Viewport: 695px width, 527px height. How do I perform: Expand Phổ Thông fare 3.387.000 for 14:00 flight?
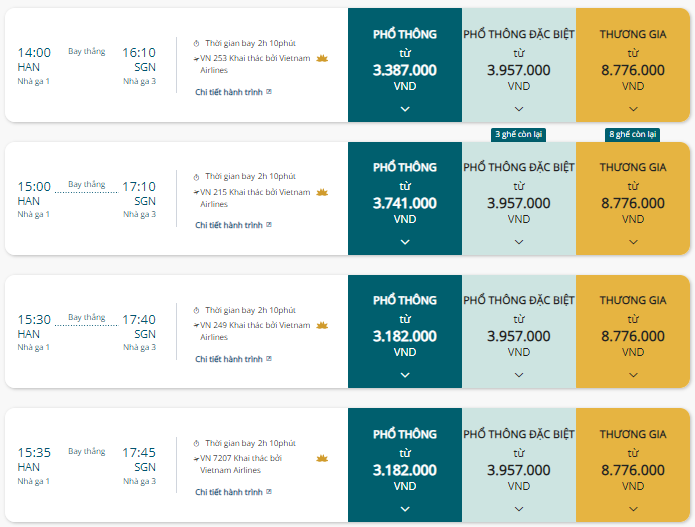405,109
